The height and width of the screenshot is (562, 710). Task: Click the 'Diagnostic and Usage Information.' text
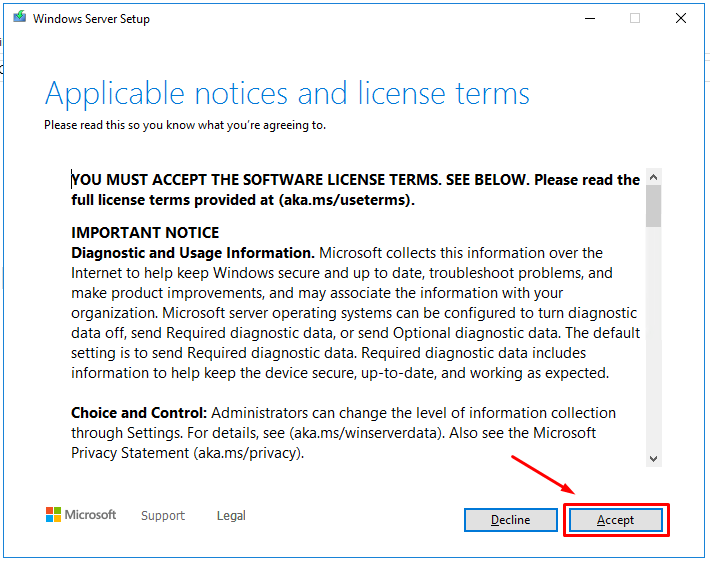pos(193,253)
